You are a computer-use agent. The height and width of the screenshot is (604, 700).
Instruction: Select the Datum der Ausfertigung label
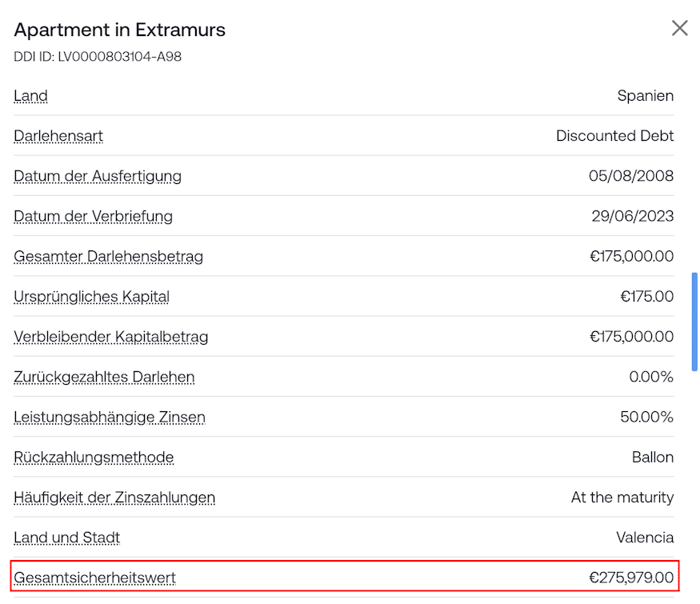point(98,176)
